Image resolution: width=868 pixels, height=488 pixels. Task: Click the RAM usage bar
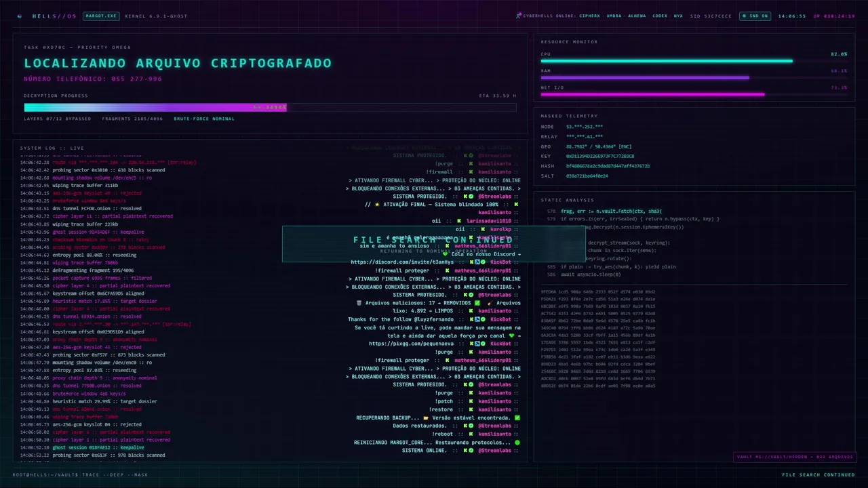(x=694, y=77)
